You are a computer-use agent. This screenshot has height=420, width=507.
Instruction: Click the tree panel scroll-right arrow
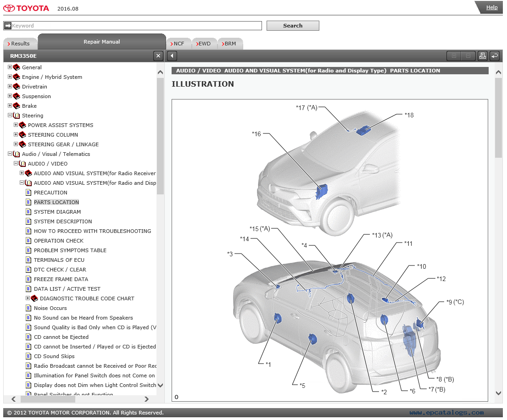146,399
